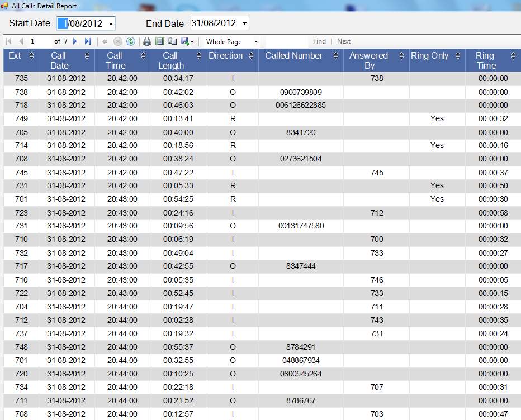Image resolution: width=521 pixels, height=420 pixels.
Task: Select called number 0900739809
Action: point(301,92)
